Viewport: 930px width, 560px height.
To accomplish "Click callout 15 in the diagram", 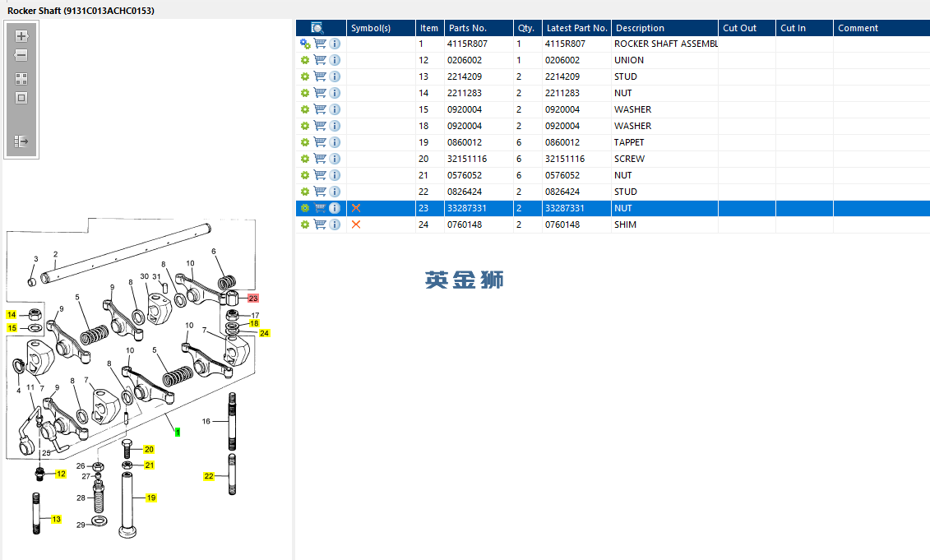I will coord(12,327).
